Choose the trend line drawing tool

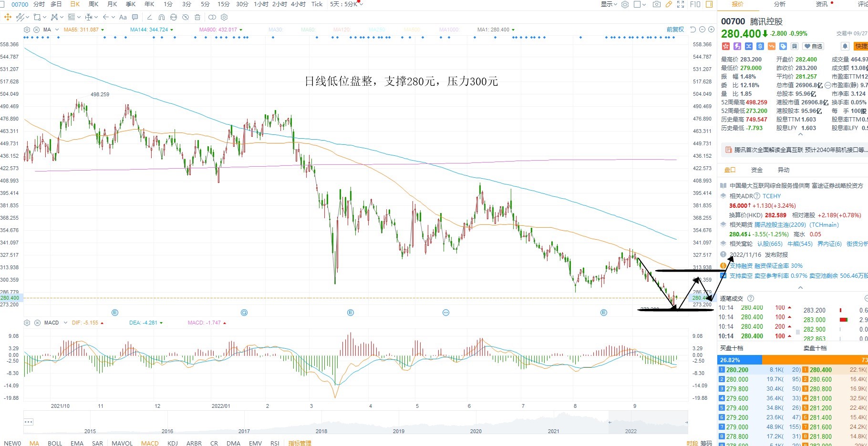(x=20, y=17)
